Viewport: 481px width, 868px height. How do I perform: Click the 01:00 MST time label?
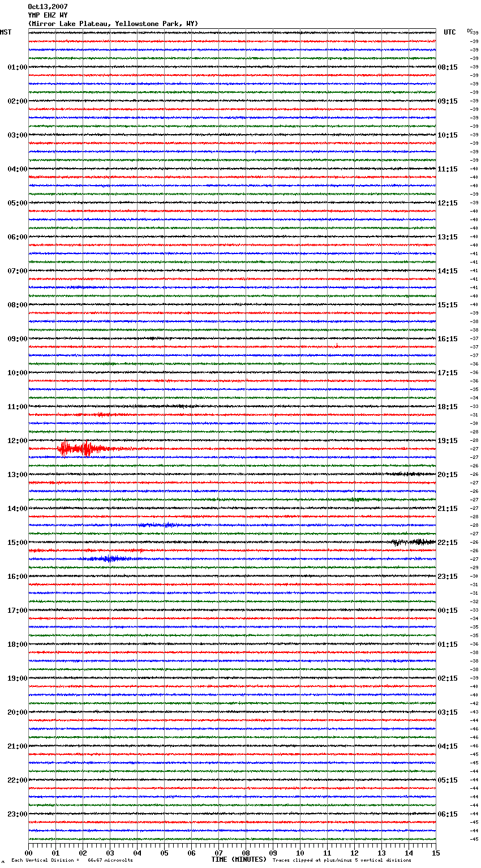pos(18,67)
